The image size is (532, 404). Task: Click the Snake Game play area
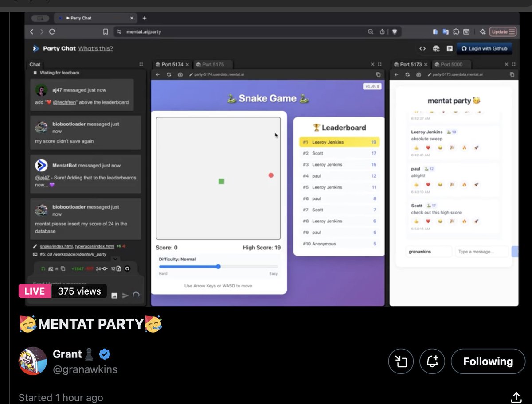click(218, 178)
